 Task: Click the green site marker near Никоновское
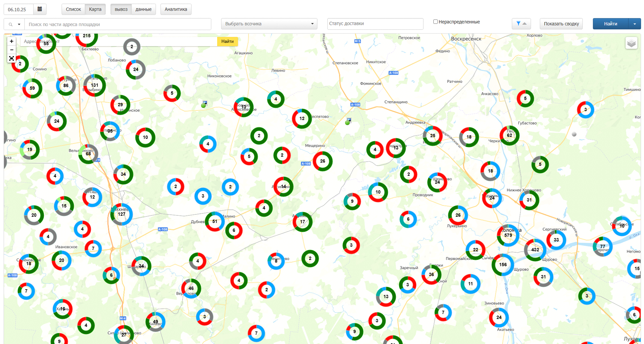pos(203,105)
